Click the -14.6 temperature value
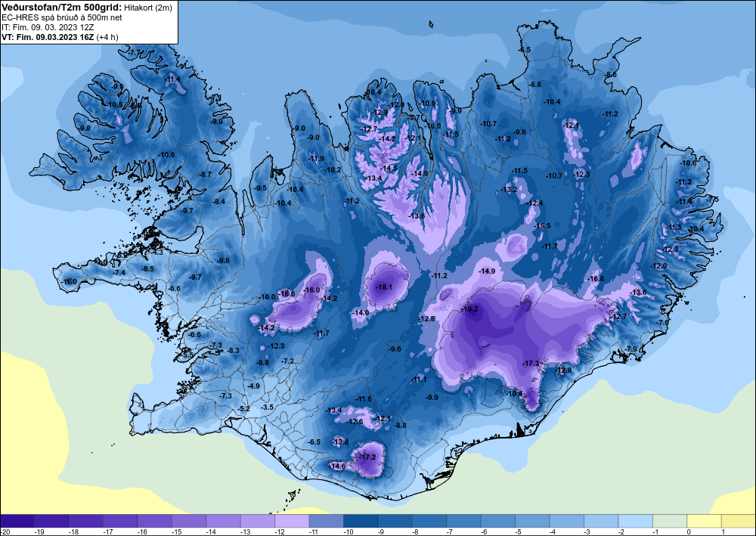The image size is (756, 536). coord(337,466)
